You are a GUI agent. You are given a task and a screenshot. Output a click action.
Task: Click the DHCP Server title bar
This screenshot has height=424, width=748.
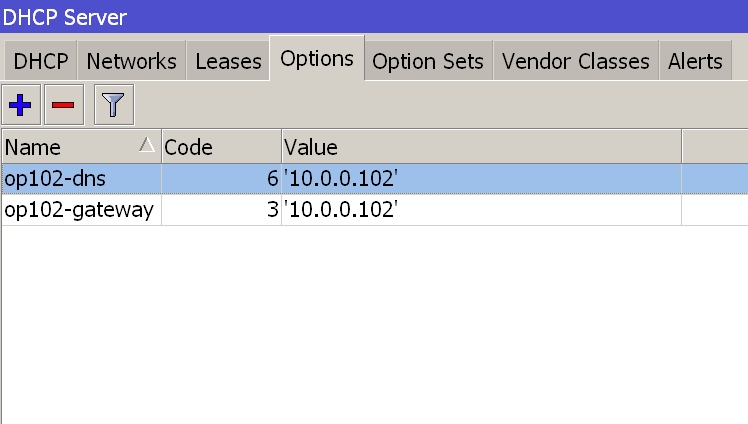374,16
